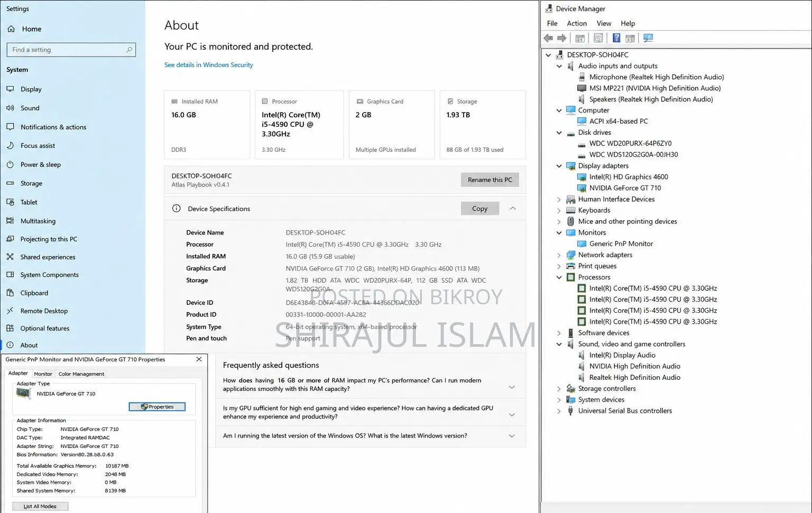The height and width of the screenshot is (513, 812).
Task: Select MSI MP221 (NVIDIA High Definition Audio)
Action: pos(655,88)
